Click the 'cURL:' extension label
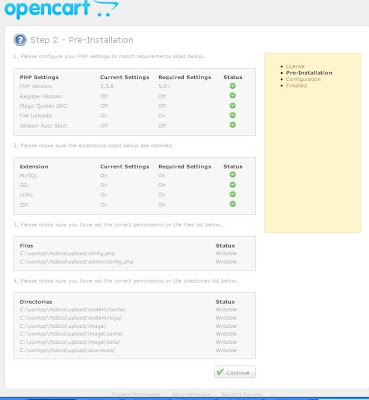 click(27, 195)
